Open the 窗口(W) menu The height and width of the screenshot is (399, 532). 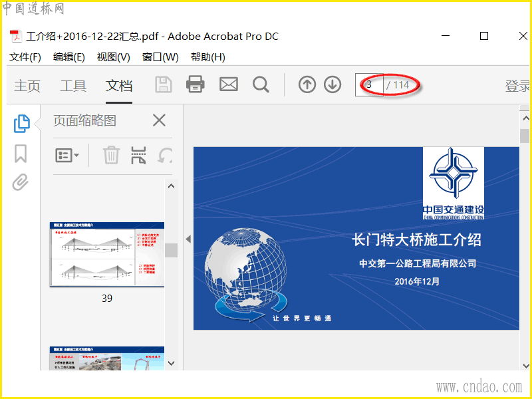coord(160,57)
